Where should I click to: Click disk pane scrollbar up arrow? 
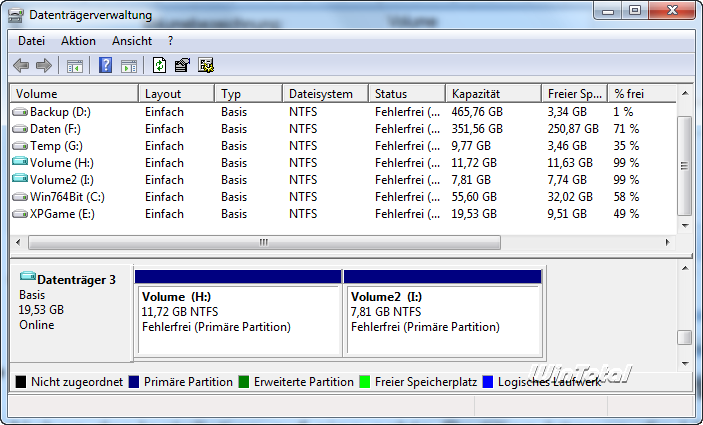(685, 268)
